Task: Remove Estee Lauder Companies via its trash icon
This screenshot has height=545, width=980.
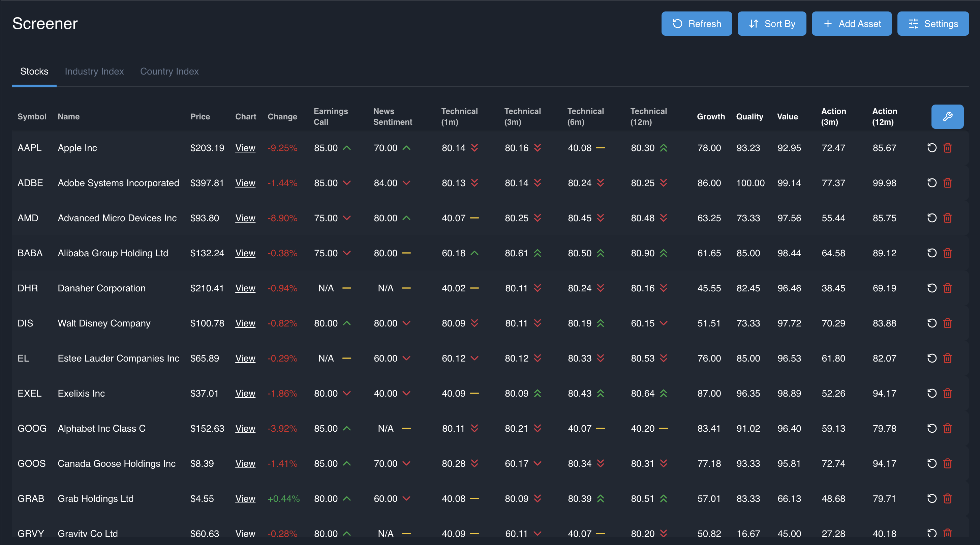Action: (x=948, y=358)
